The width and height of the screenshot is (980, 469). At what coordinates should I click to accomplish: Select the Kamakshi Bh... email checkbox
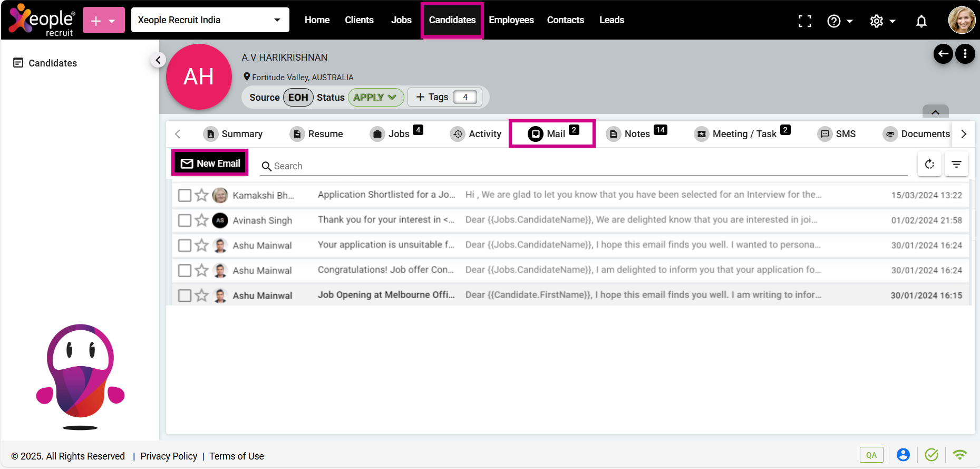coord(185,195)
